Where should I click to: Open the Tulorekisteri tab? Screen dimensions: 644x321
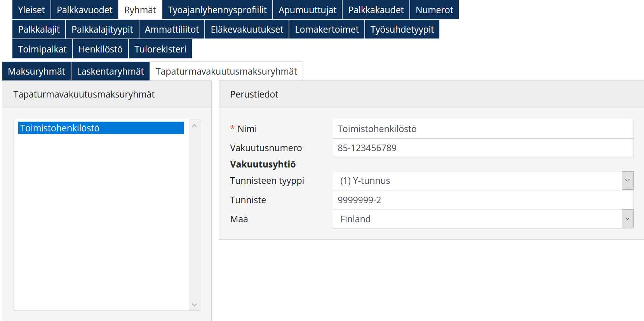[x=160, y=49]
